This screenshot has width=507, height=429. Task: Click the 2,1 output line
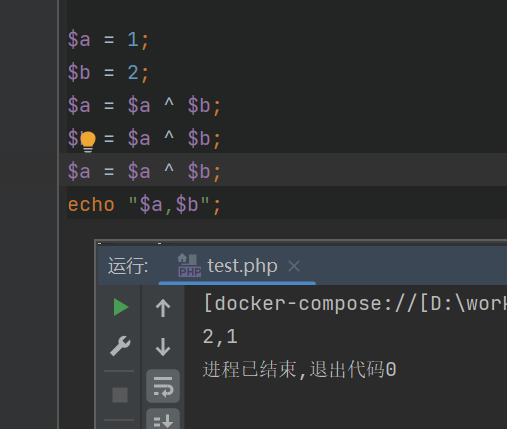(x=220, y=337)
